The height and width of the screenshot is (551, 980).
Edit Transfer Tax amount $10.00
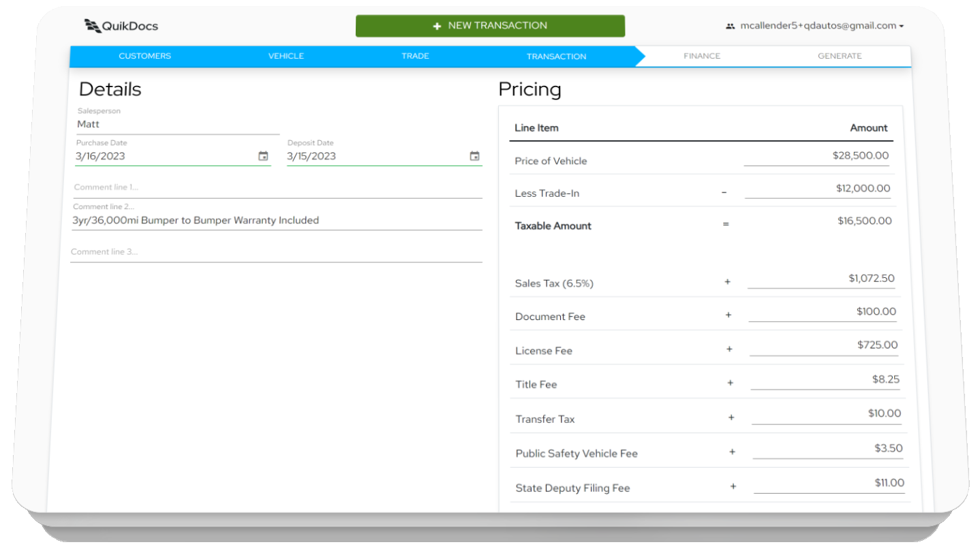click(827, 414)
